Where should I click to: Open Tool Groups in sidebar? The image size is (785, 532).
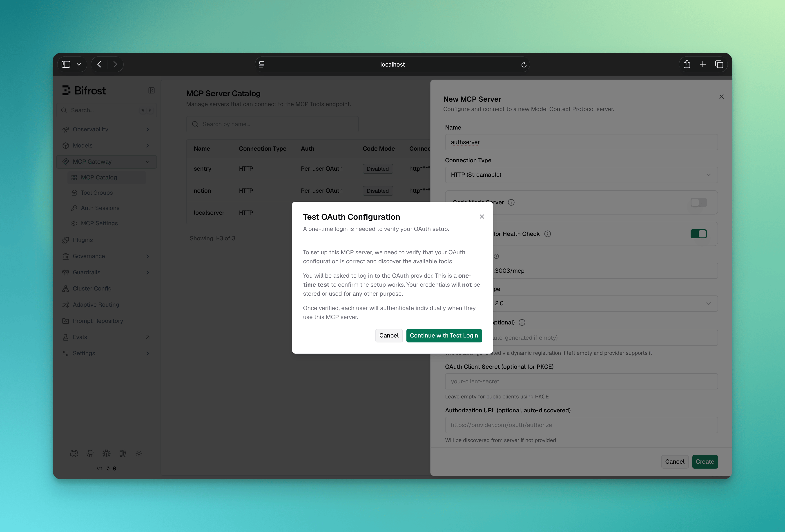click(x=107, y=192)
